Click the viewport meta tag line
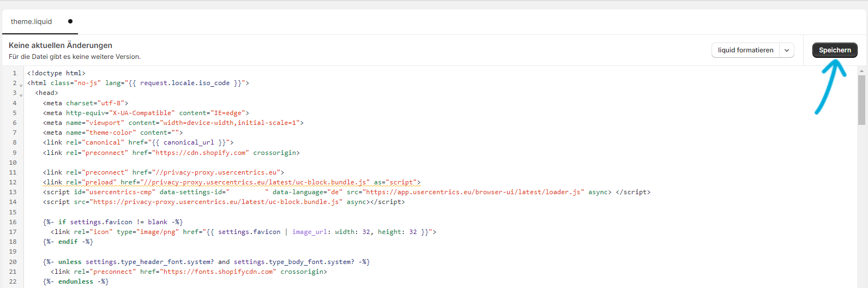Image resolution: width=868 pixels, height=288 pixels. coord(173,123)
